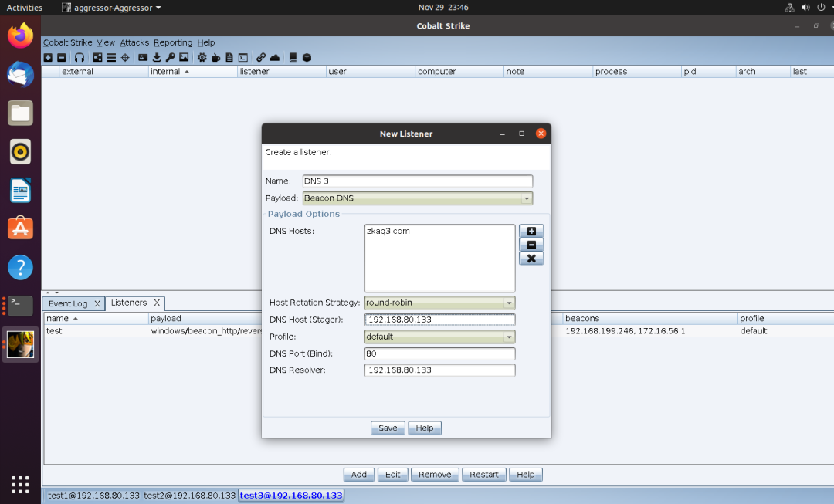Click the DNS Port (Bind) field
Screen dimensions: 834x504
[440, 353]
